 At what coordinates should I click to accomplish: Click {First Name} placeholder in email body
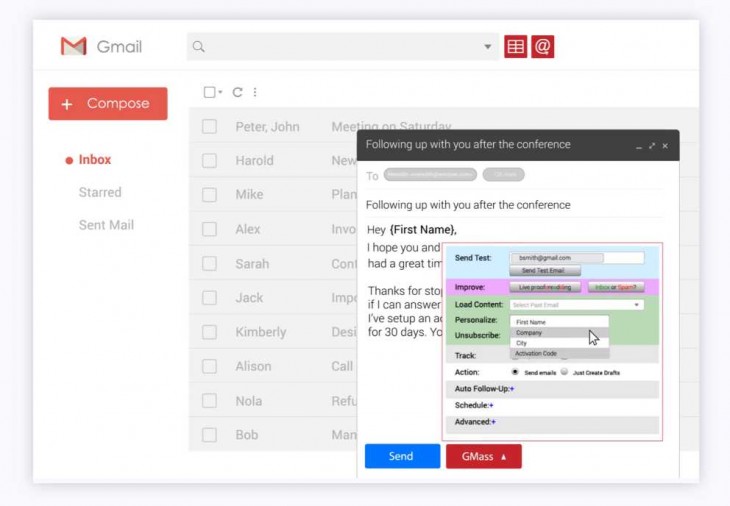click(423, 229)
